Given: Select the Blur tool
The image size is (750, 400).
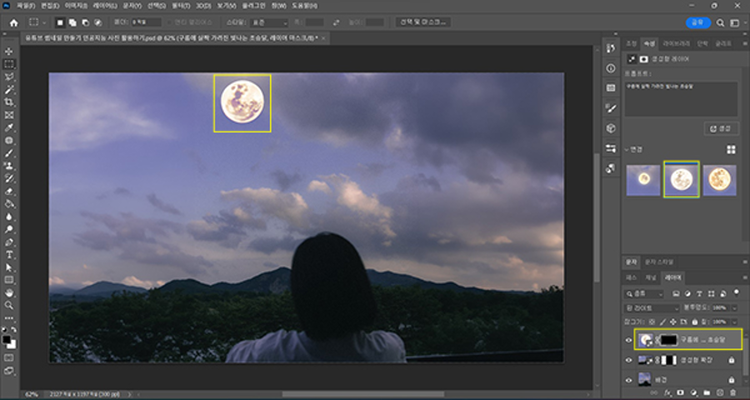Looking at the screenshot, I should (x=9, y=217).
